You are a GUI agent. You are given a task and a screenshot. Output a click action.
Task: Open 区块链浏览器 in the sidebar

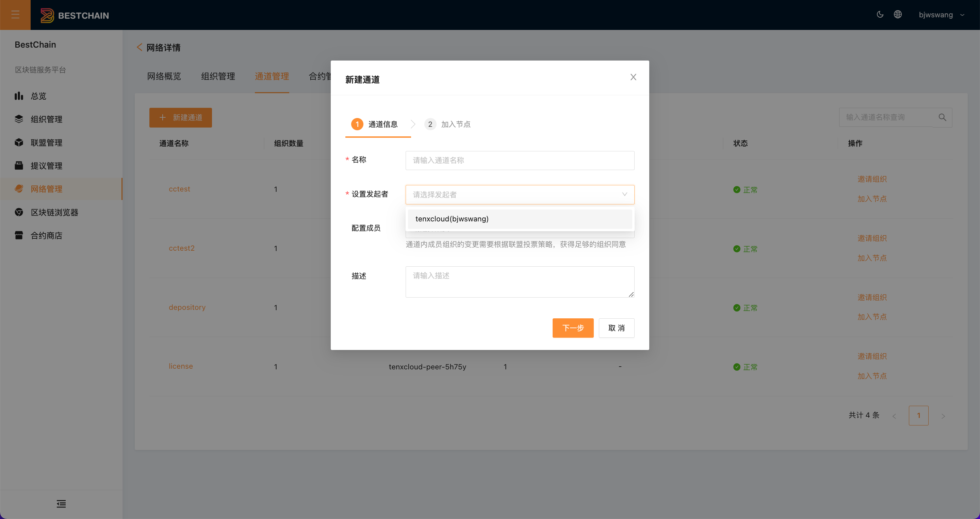[x=61, y=212]
